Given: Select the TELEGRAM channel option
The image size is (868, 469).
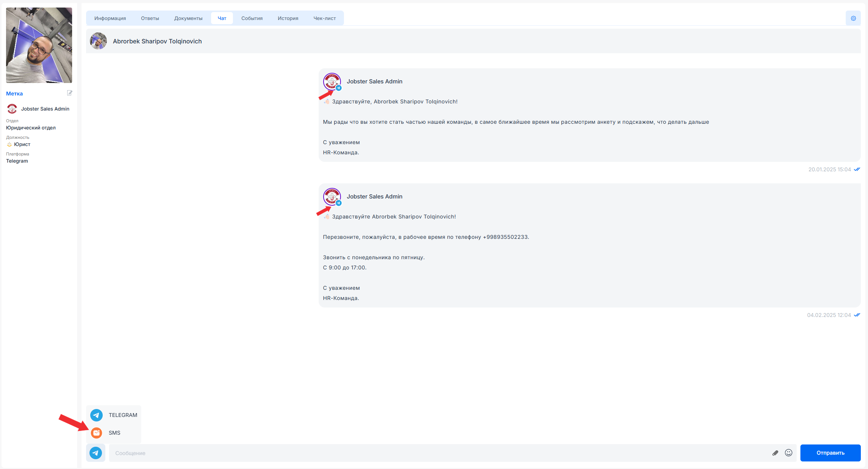Looking at the screenshot, I should (123, 415).
